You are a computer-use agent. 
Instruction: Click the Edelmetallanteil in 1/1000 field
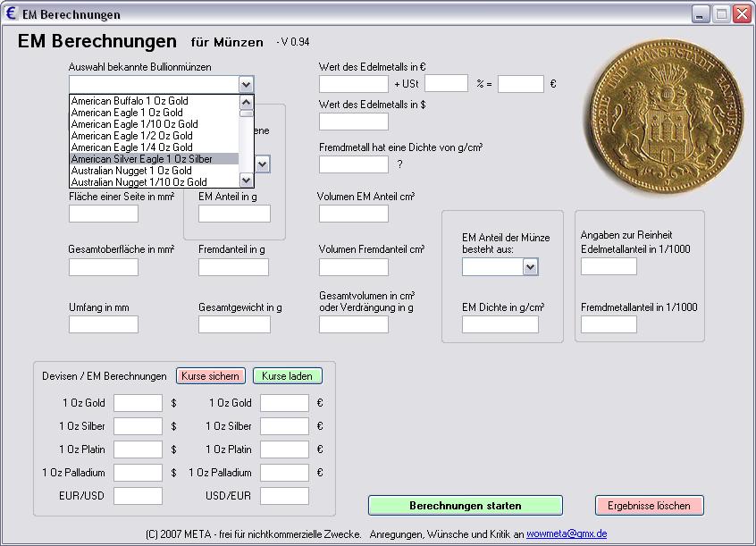coord(609,266)
